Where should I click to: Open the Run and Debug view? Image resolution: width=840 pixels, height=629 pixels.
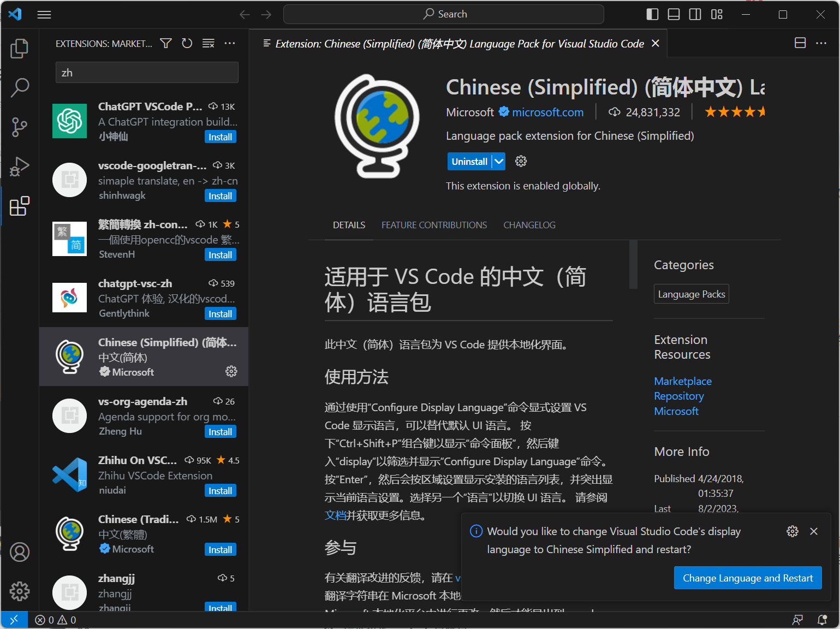[x=20, y=167]
